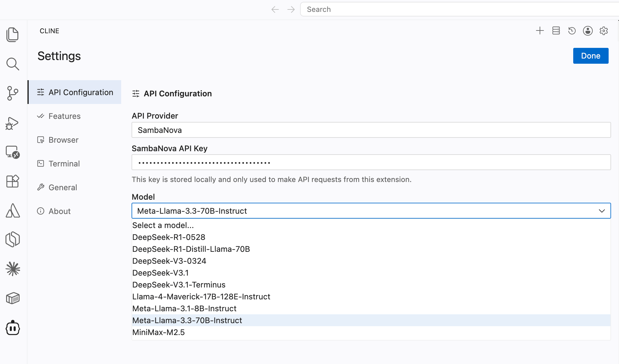Click the SambaNova API Key field

(x=371, y=162)
